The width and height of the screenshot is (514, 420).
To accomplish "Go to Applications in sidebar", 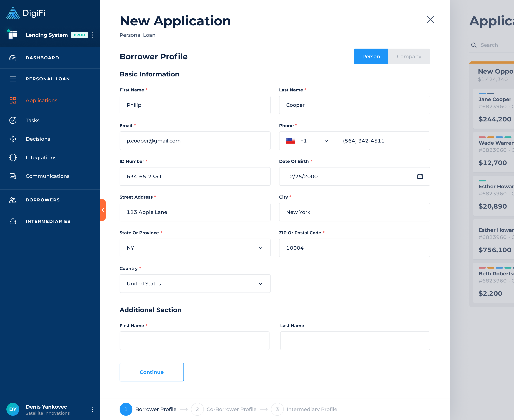I will point(42,100).
